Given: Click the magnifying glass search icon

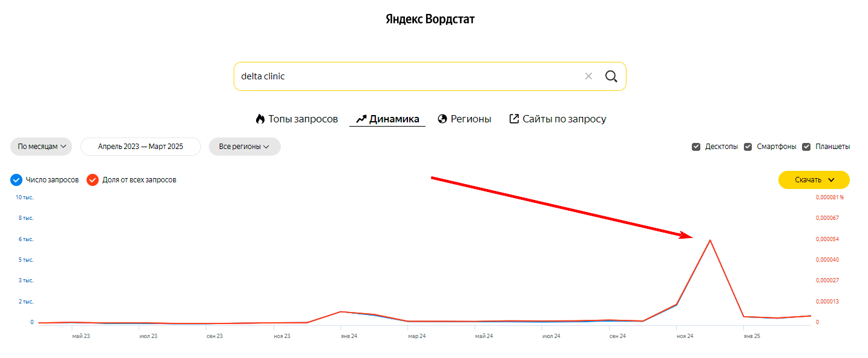Looking at the screenshot, I should tap(611, 76).
